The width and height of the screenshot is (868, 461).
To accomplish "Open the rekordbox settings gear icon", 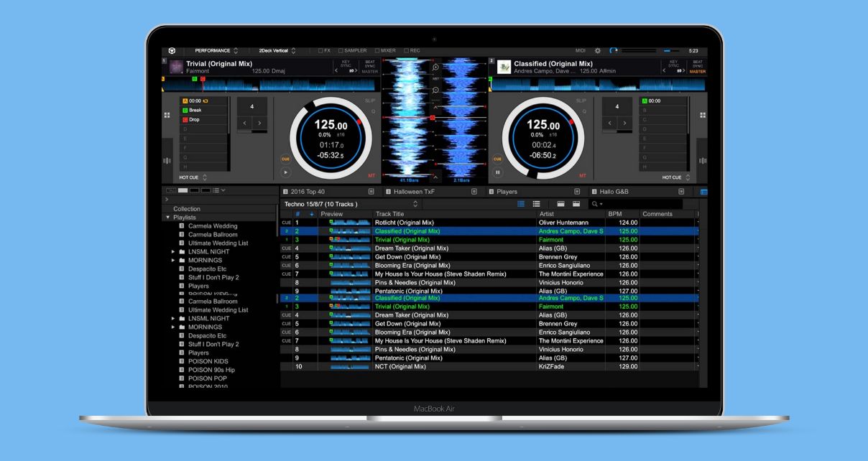I will click(x=599, y=50).
